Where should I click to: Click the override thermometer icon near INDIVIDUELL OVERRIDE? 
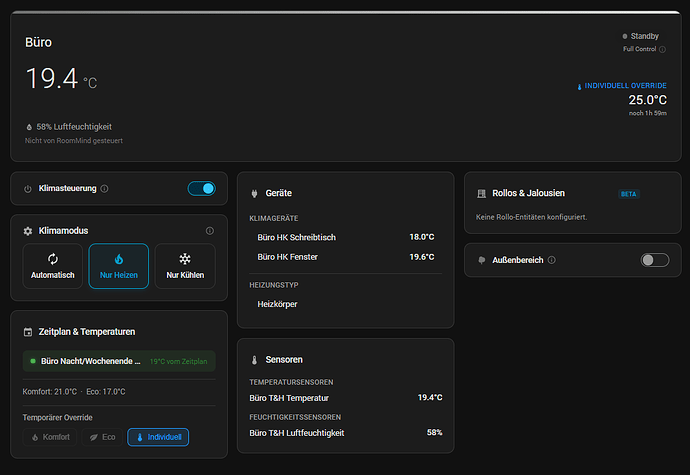580,87
